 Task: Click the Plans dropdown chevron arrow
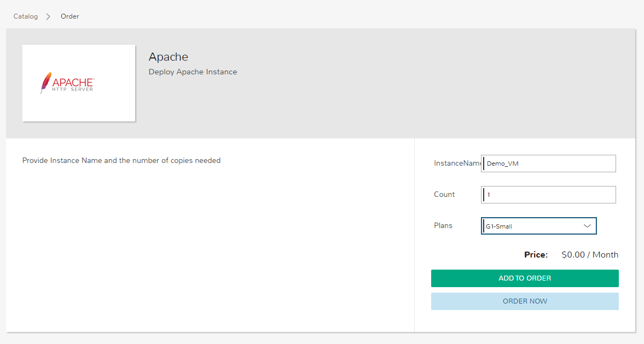[x=587, y=226]
